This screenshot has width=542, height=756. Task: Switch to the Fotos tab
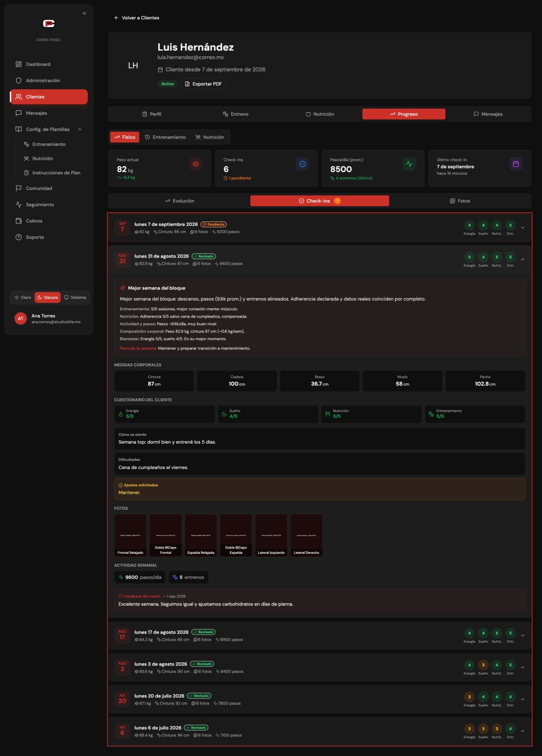[x=460, y=201]
